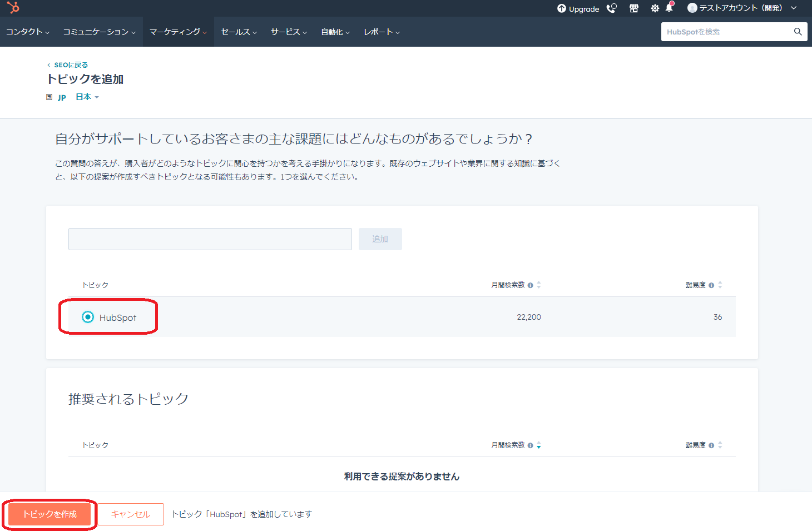The width and height of the screenshot is (812, 531).
Task: Sort top table by 月間検索数 arrows
Action: point(539,285)
